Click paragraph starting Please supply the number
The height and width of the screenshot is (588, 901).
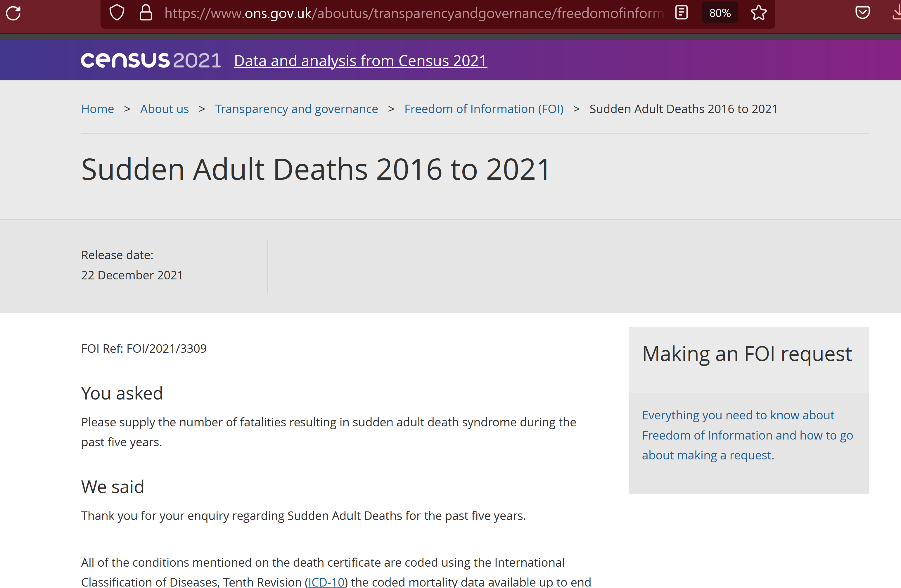[328, 432]
